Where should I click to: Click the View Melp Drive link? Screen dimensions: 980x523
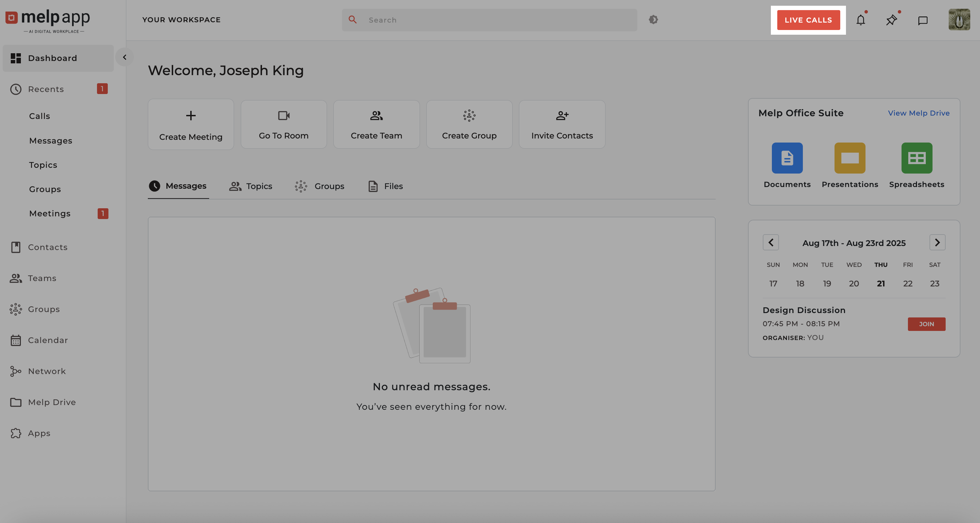tap(918, 113)
